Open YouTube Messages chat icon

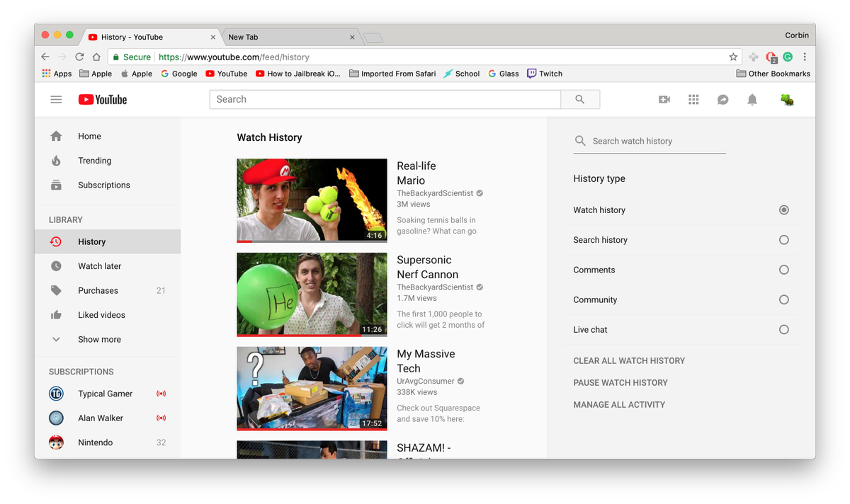coord(722,100)
